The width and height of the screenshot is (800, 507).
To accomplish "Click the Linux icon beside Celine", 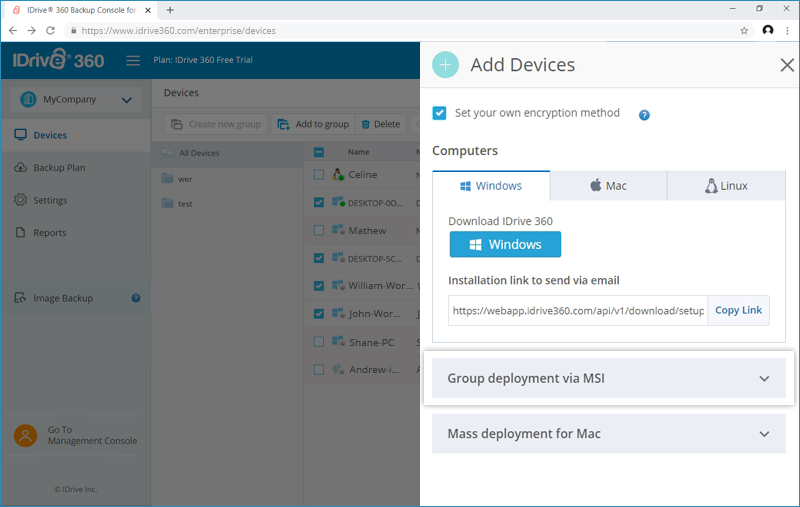I will click(338, 174).
